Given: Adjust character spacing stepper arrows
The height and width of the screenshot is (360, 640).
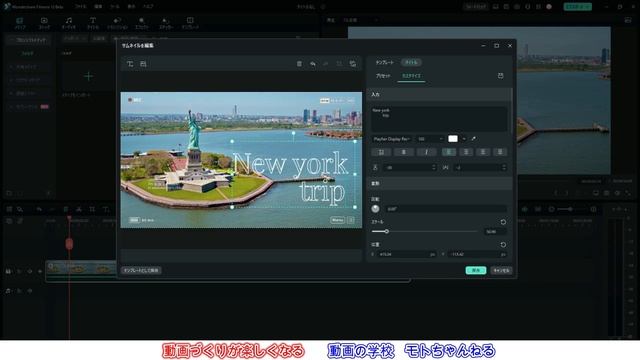Looking at the screenshot, I should [x=504, y=168].
